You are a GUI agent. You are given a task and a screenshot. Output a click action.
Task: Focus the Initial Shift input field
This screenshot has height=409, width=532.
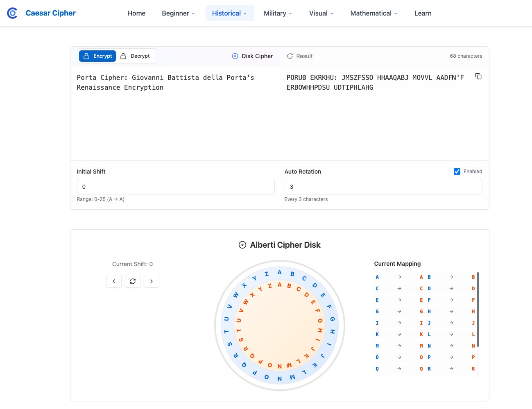point(176,187)
